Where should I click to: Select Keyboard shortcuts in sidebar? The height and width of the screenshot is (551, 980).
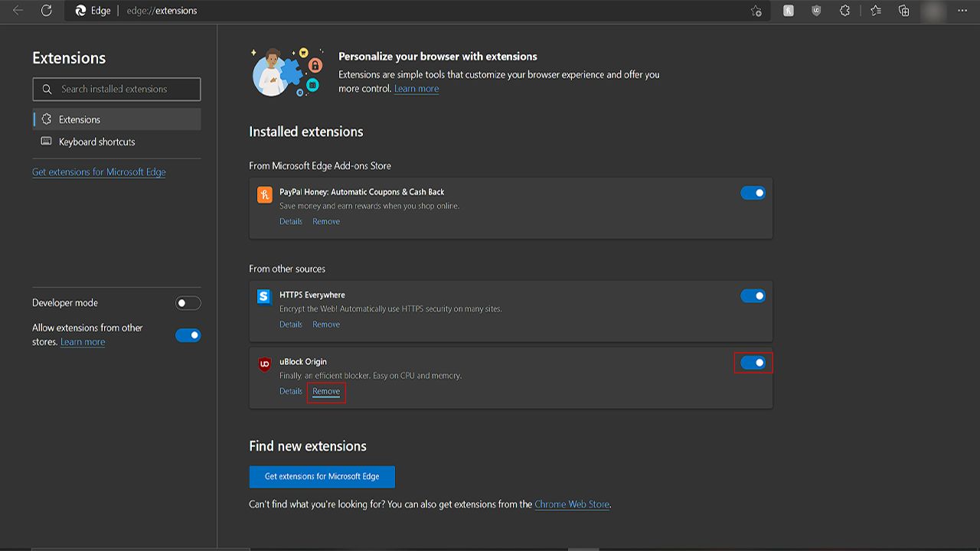96,142
